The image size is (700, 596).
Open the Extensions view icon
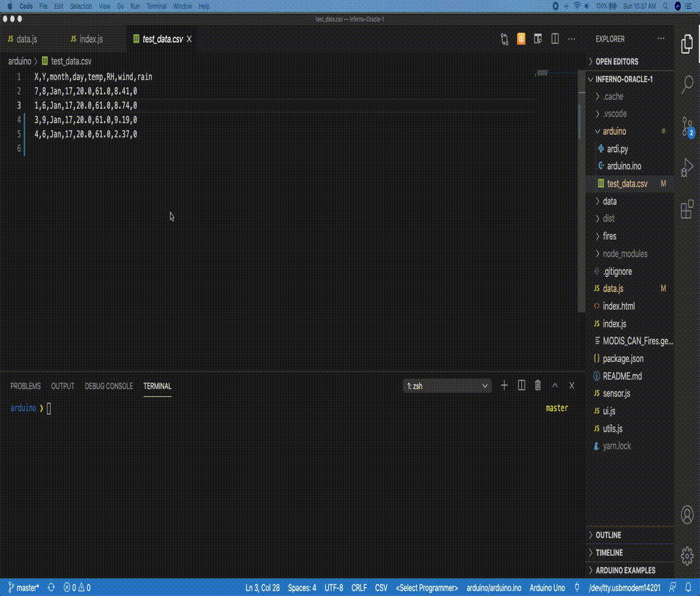pyautogui.click(x=687, y=209)
